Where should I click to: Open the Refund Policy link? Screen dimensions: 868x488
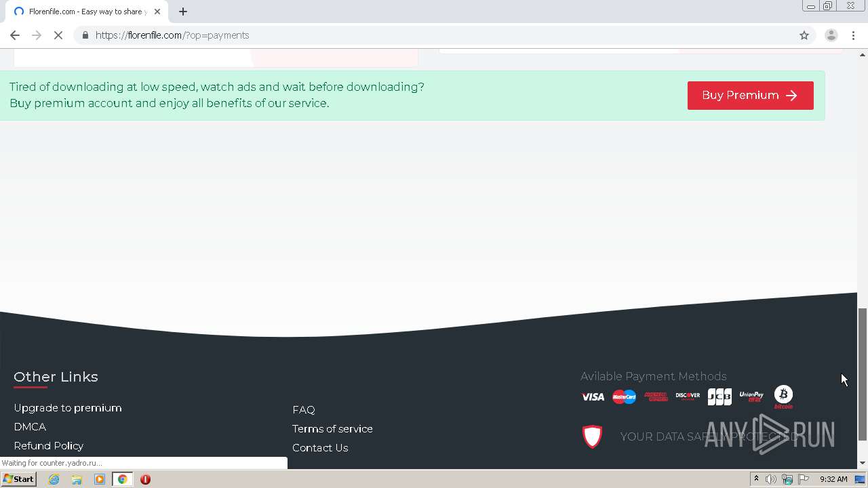49,446
